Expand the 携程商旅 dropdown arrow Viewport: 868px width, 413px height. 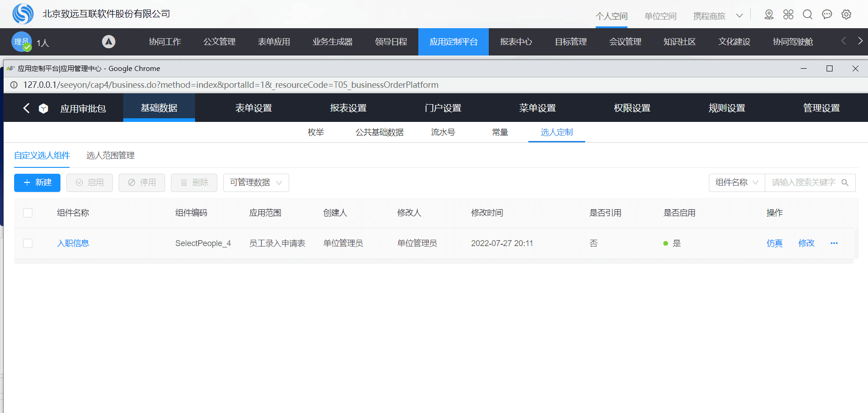coord(739,16)
